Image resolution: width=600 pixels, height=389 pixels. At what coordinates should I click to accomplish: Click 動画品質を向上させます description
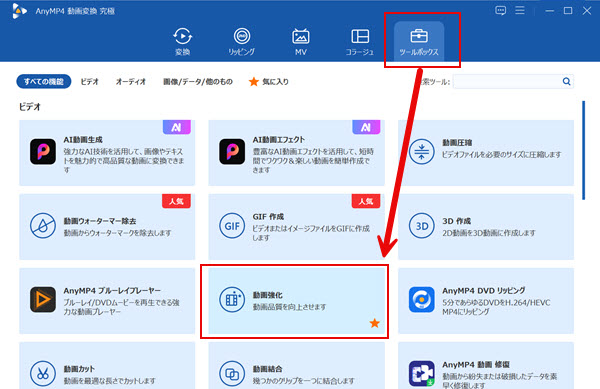click(x=290, y=307)
